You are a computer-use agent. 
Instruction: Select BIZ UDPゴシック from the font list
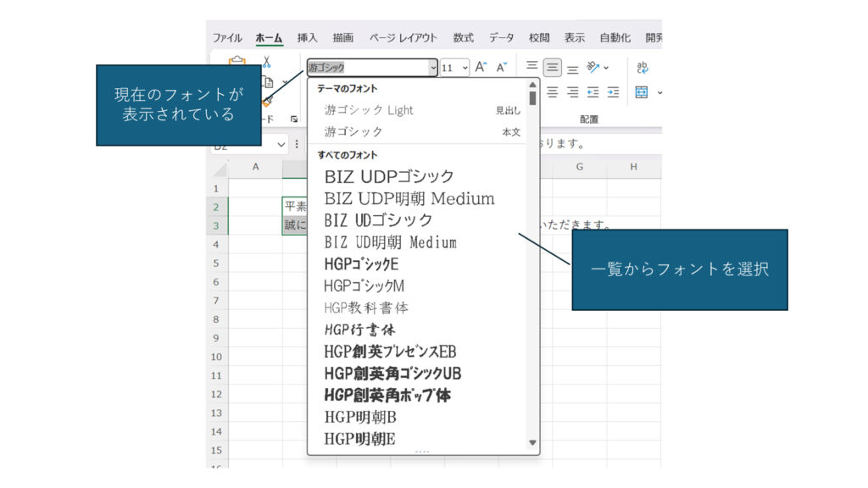[389, 177]
